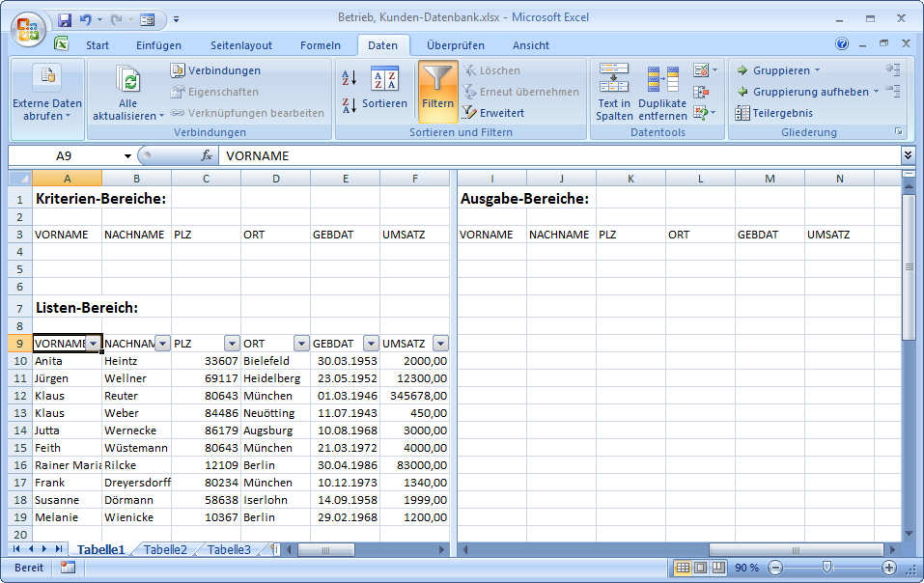Click Erweitert advanced filter button
The height and width of the screenshot is (583, 924).
pos(493,113)
